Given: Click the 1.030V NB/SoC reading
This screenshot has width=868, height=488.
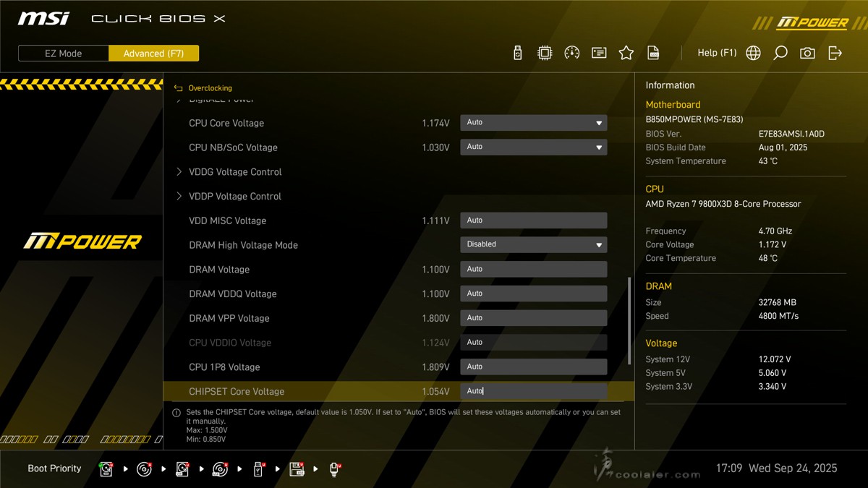Looking at the screenshot, I should (435, 147).
